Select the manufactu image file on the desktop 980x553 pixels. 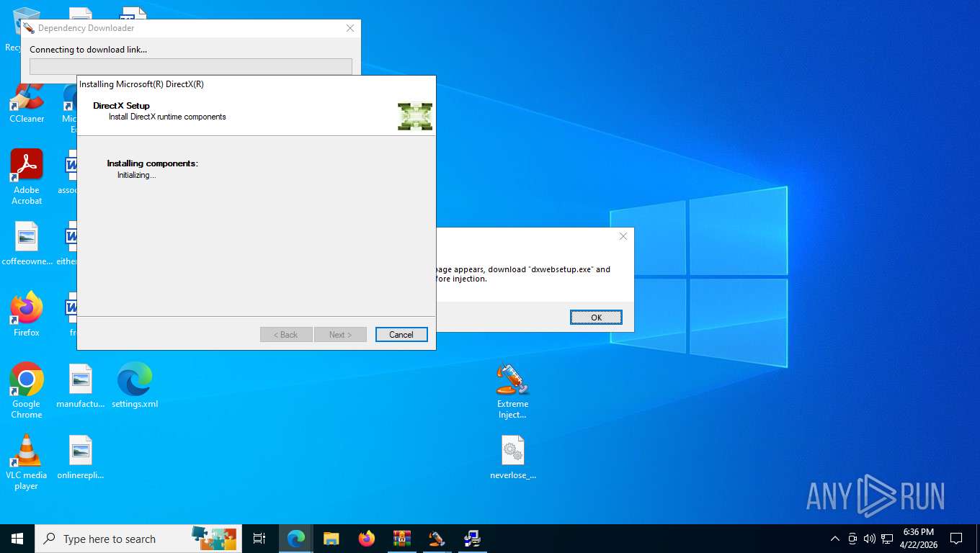81,386
